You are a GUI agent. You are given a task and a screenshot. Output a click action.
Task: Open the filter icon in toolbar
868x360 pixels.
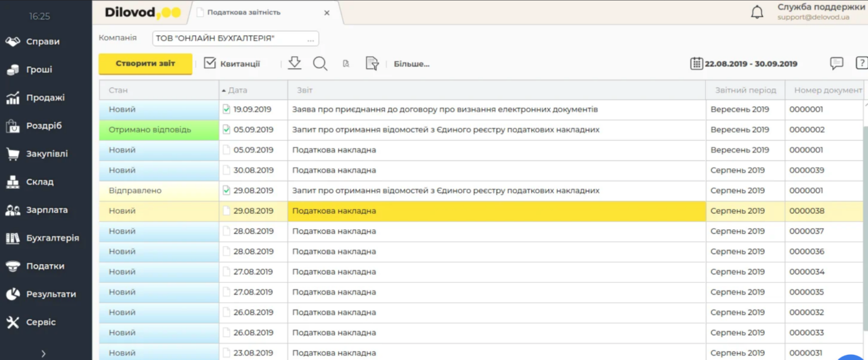pos(372,63)
